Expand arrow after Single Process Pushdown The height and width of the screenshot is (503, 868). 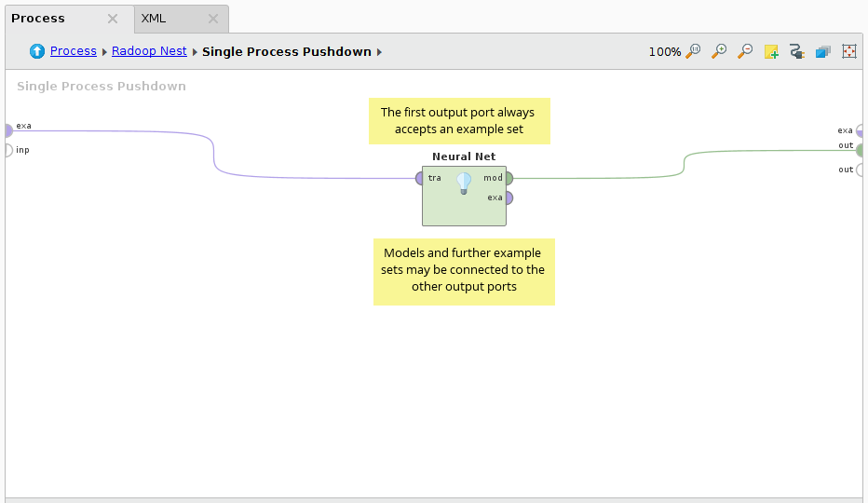(x=380, y=52)
